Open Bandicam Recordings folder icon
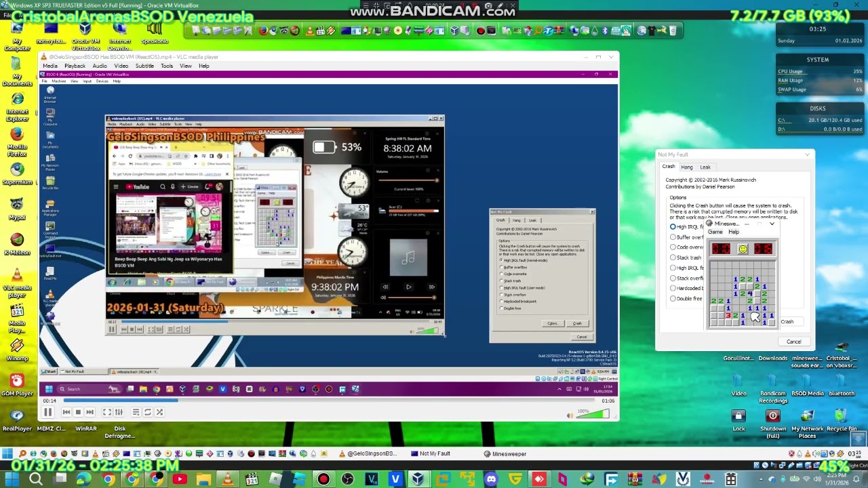The width and height of the screenshot is (868, 488). pos(772,389)
